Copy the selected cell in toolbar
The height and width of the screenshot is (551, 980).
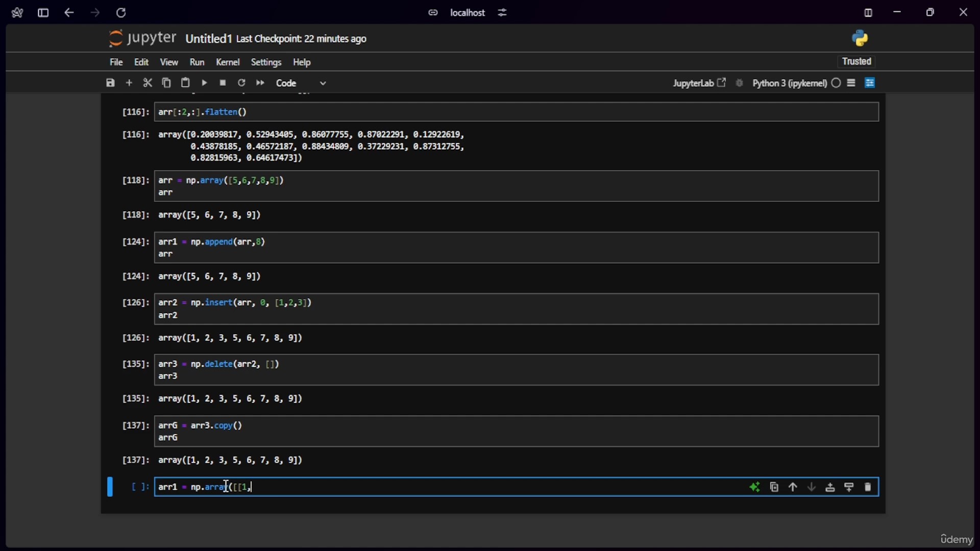click(166, 83)
